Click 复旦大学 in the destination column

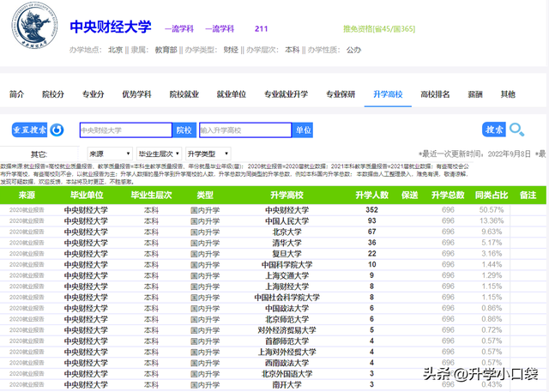click(x=287, y=253)
